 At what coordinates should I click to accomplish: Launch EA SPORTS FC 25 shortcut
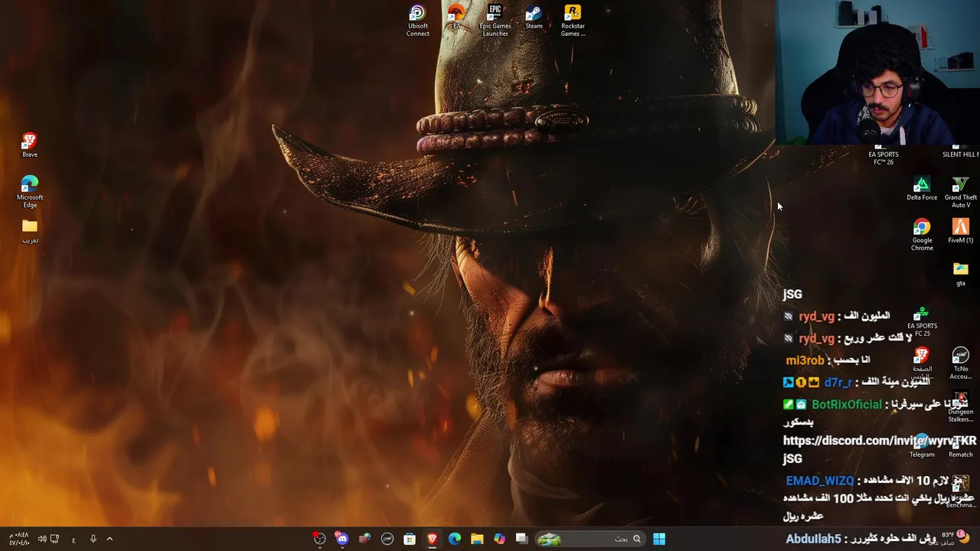[922, 321]
